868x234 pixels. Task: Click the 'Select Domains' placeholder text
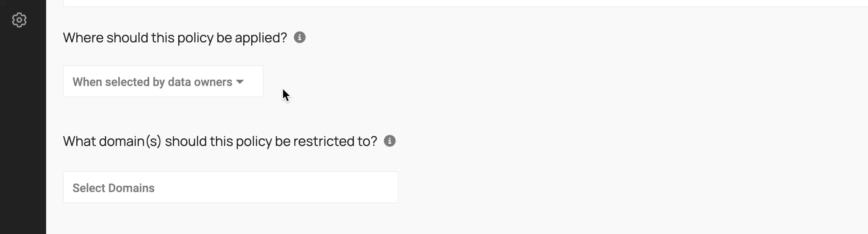[x=113, y=188]
